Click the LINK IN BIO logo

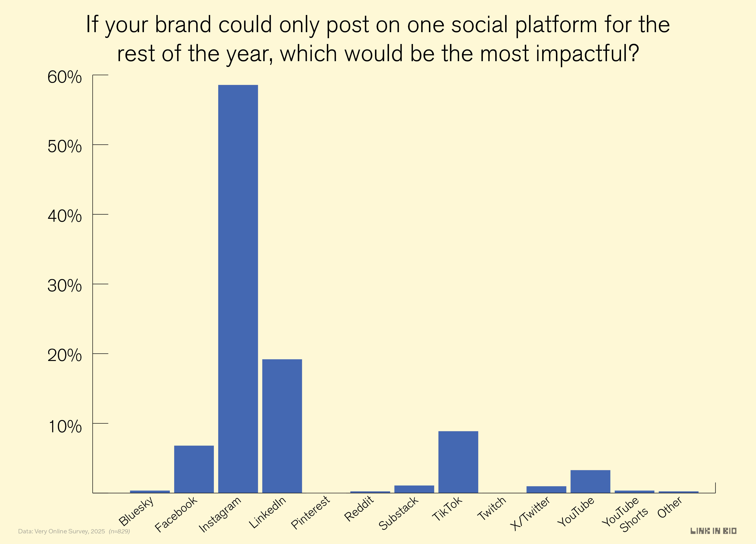pyautogui.click(x=713, y=531)
